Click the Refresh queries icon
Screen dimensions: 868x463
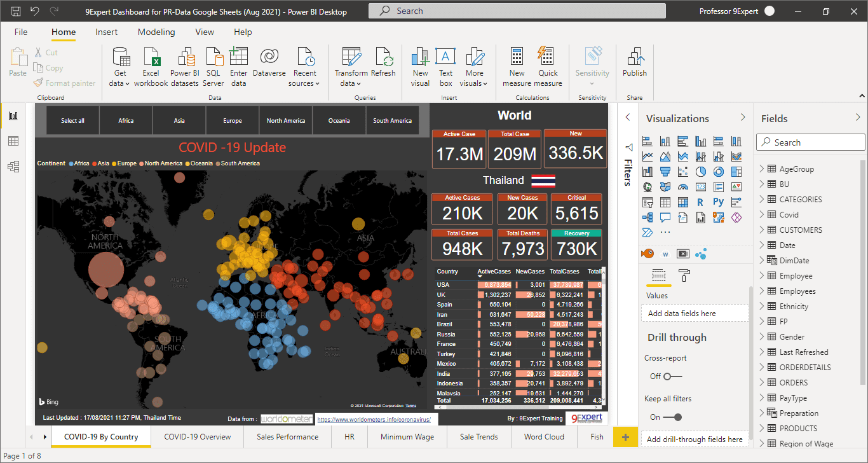point(383,57)
